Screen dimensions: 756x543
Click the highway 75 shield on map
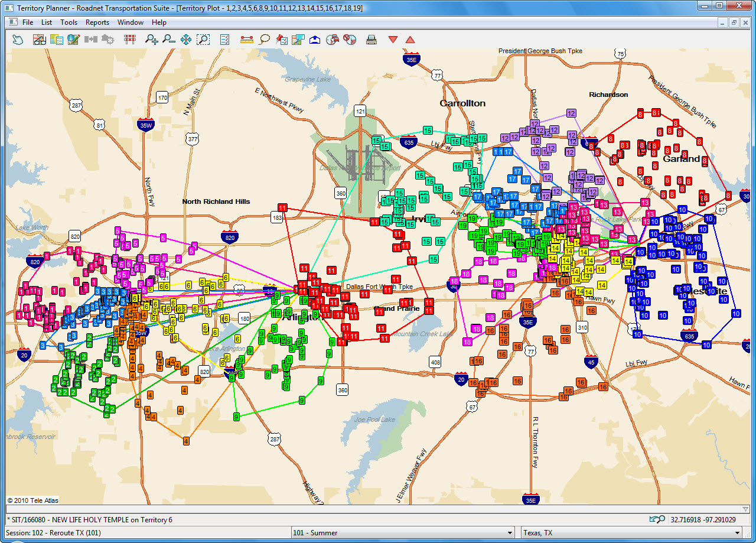620,54
